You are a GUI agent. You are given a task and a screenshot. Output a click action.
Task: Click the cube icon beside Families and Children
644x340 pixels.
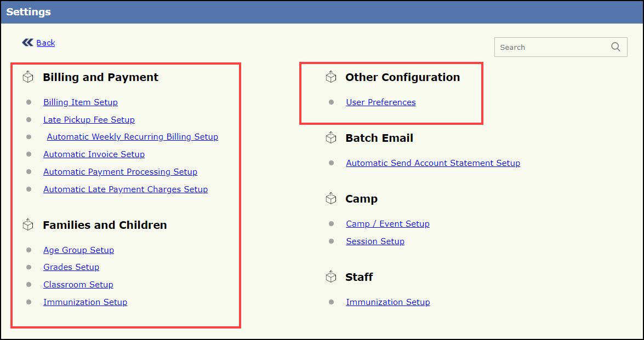[28, 225]
